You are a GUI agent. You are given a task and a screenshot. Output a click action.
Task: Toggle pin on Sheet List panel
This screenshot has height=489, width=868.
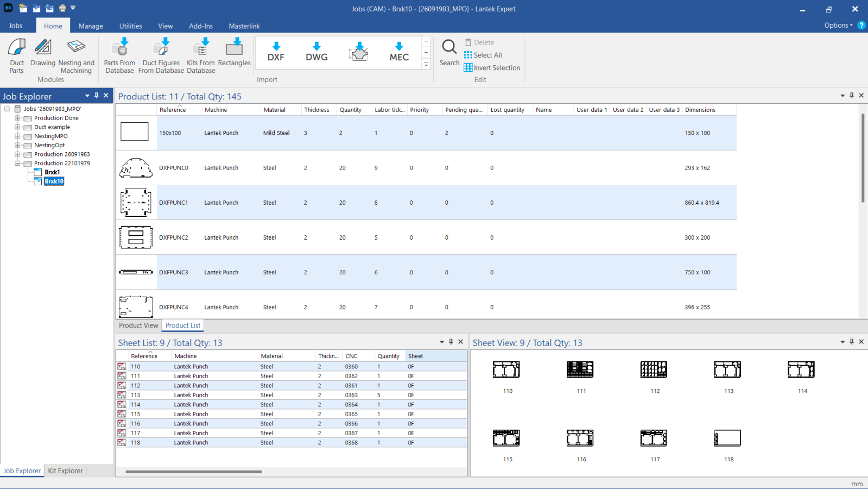451,342
